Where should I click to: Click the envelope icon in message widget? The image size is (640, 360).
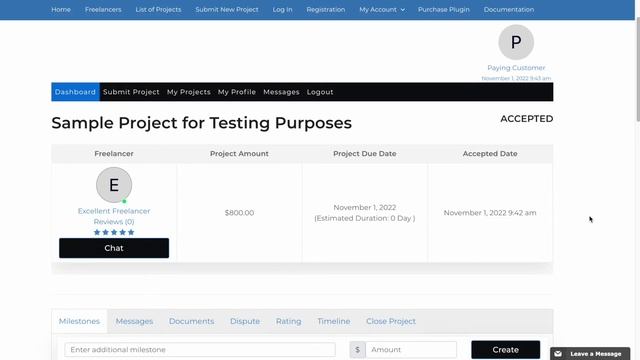tap(558, 354)
